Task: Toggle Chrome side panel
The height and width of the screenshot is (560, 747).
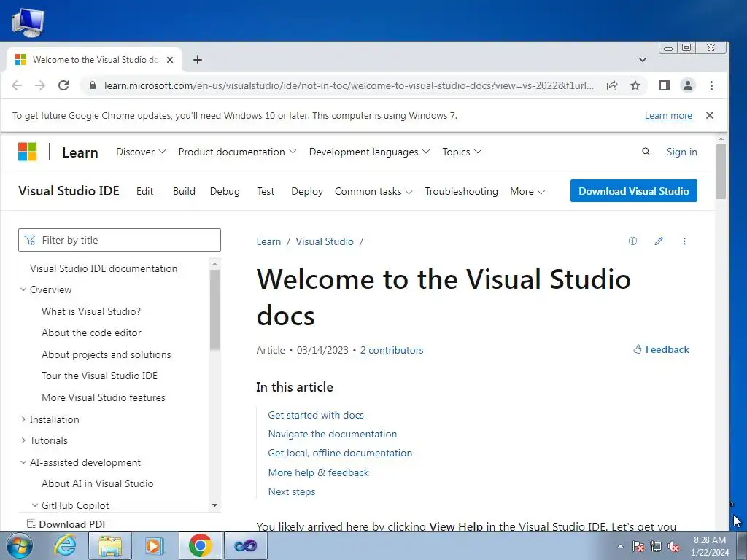Action: click(665, 86)
